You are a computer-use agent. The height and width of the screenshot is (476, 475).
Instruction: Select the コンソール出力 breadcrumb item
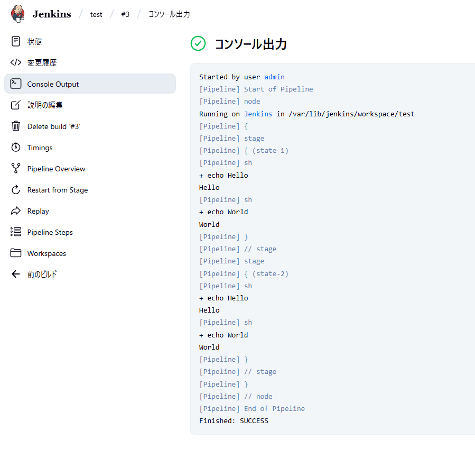[x=169, y=14]
